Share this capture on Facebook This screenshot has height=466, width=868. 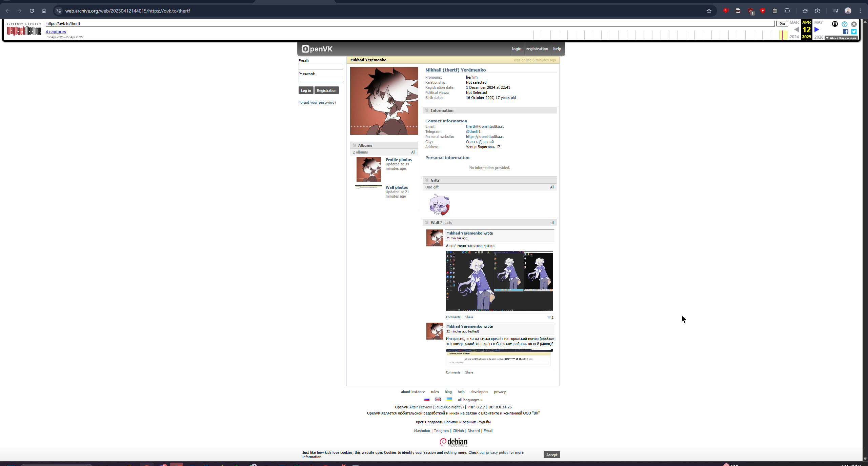(845, 32)
